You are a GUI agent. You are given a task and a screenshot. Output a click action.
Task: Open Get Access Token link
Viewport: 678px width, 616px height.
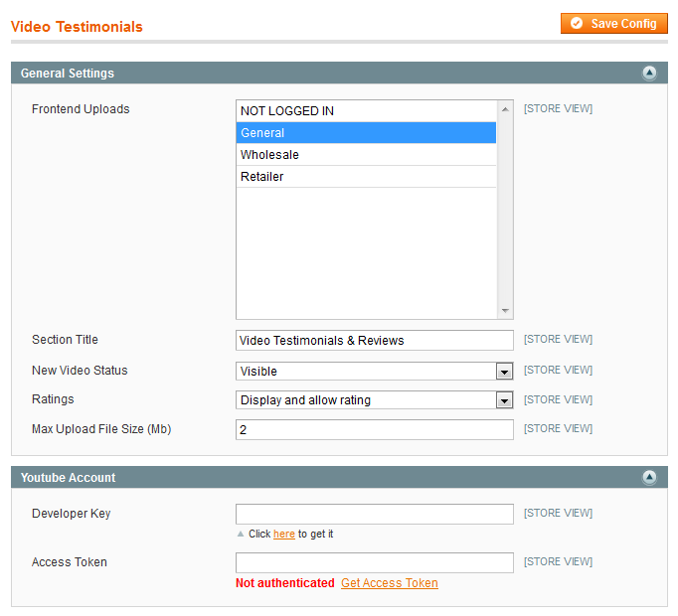click(389, 582)
